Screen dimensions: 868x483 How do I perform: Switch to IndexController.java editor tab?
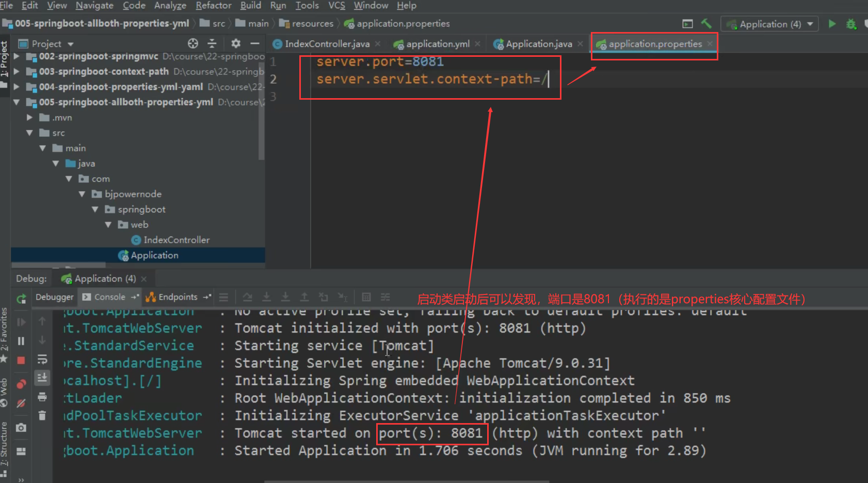(x=327, y=44)
